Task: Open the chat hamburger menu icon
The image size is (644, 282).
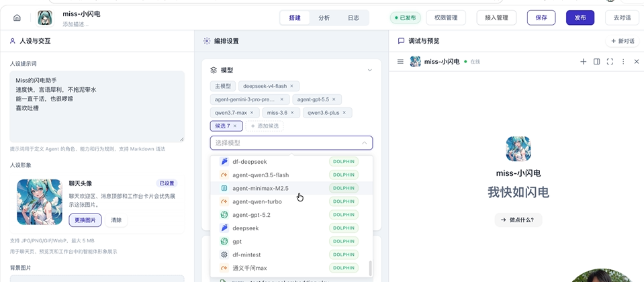Action: [x=400, y=62]
